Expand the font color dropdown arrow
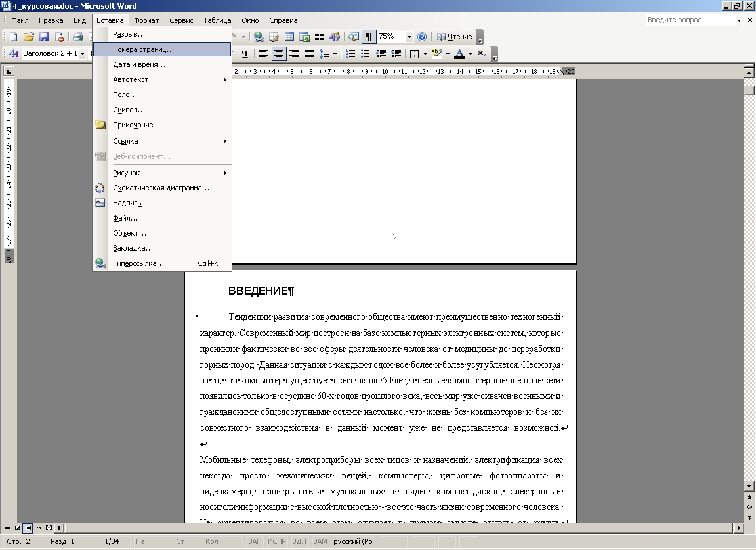Screen dimensions: 756x550 [470, 54]
